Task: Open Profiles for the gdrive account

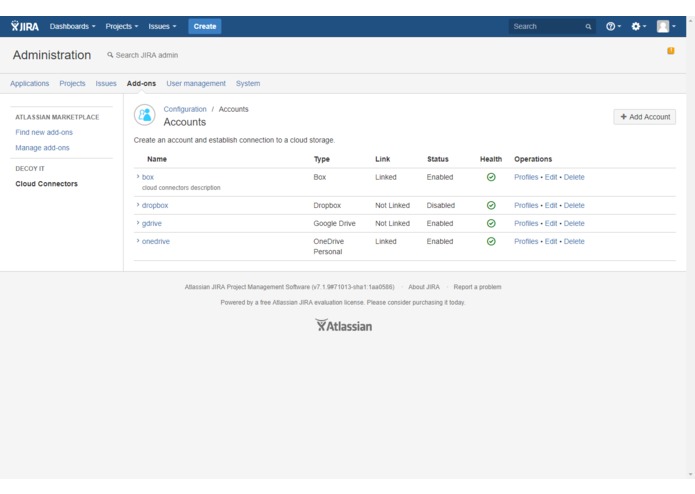Action: coord(526,223)
